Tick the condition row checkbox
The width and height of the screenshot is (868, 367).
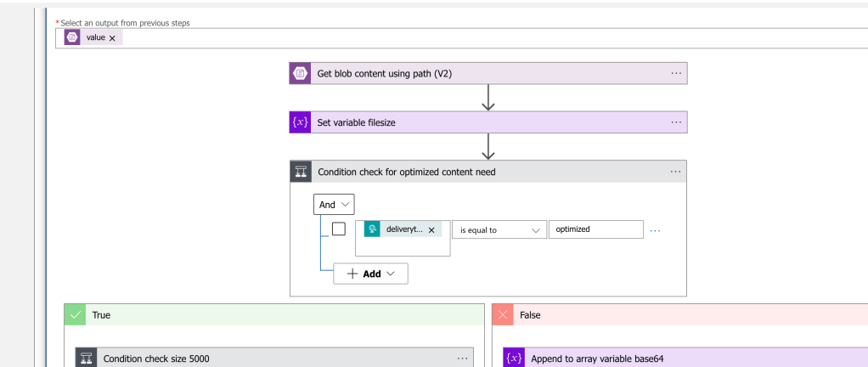(x=338, y=229)
